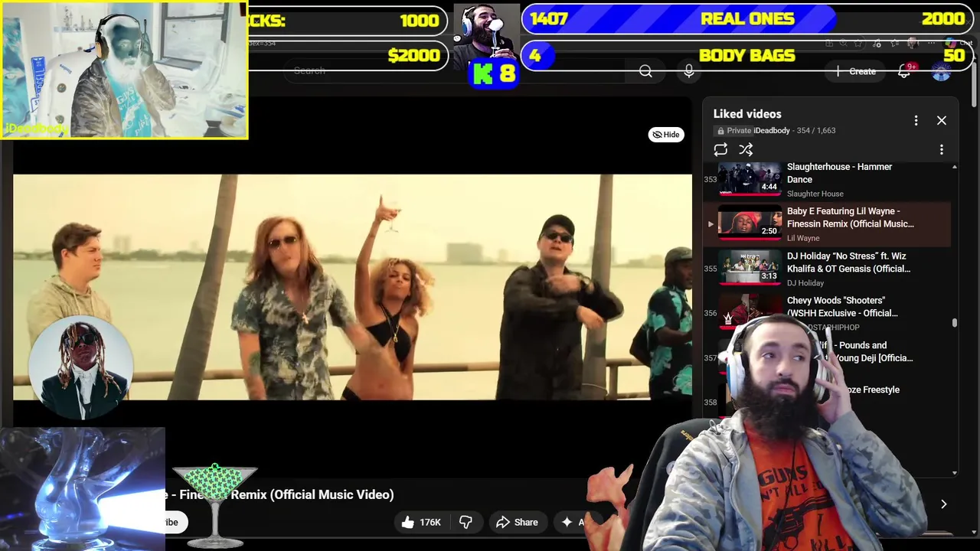
Task: Open the browser favorites list icon
Action: tap(894, 44)
